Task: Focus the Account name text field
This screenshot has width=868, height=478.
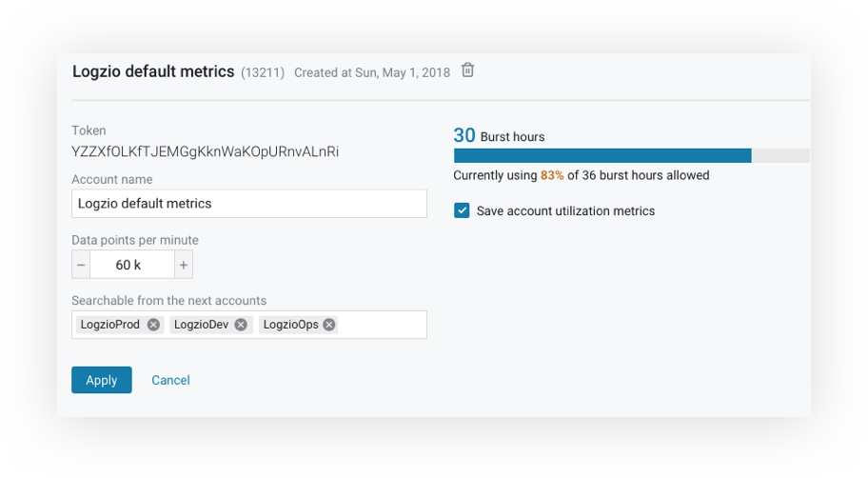Action: click(x=249, y=203)
